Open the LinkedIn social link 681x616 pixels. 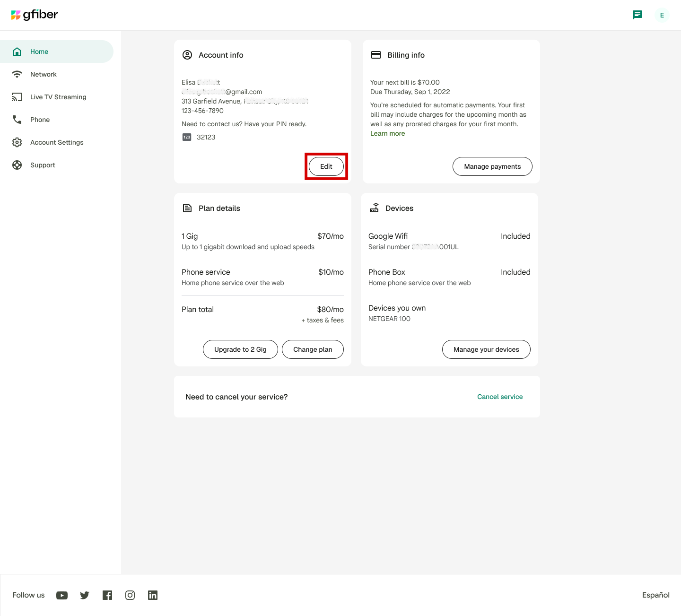pos(153,595)
